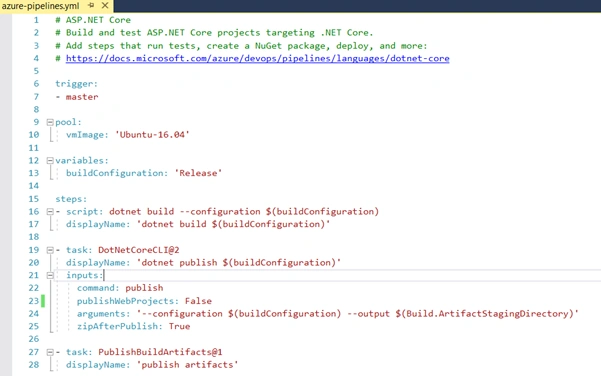601x376 pixels.
Task: Click the 'master' branch value
Action: click(82, 97)
